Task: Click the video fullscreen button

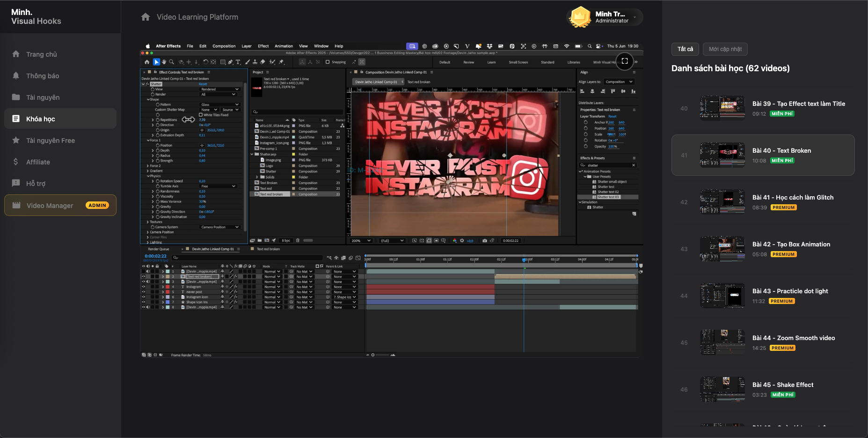Action: 624,61
